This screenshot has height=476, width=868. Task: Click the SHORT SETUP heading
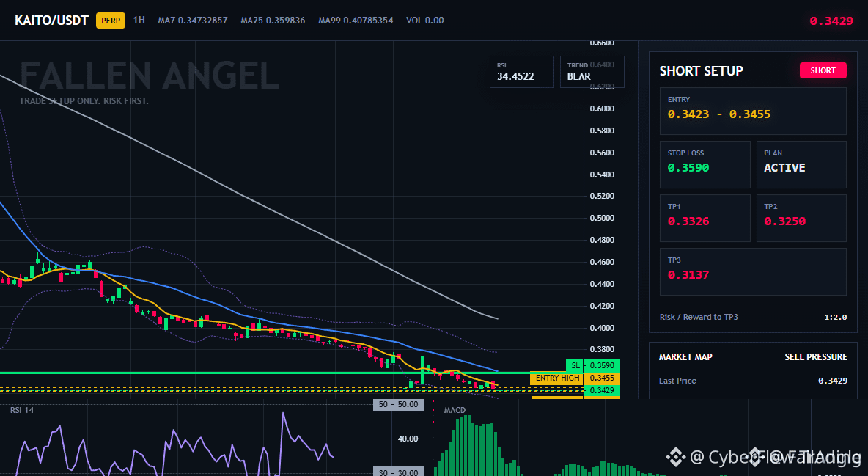point(701,71)
